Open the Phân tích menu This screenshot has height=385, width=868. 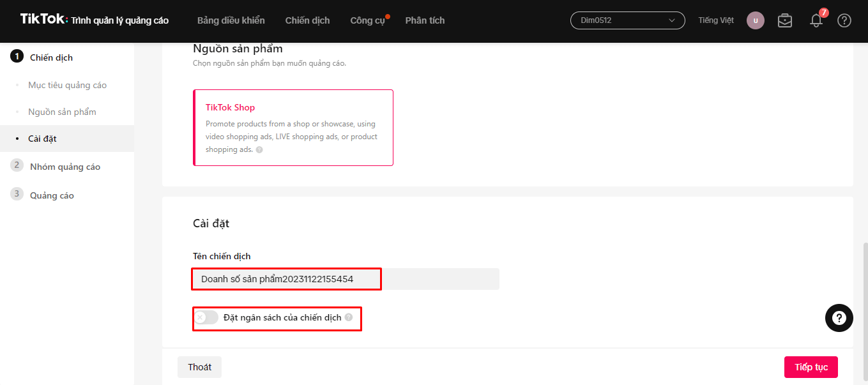(x=425, y=20)
